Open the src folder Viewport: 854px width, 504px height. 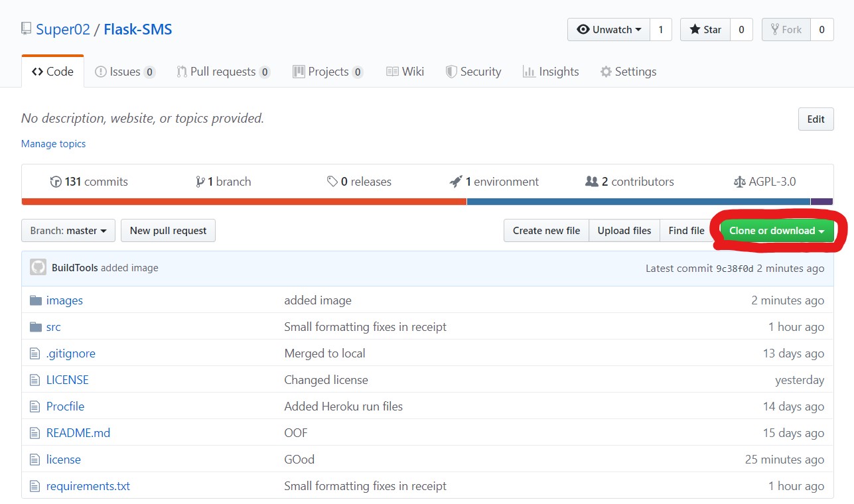(53, 327)
